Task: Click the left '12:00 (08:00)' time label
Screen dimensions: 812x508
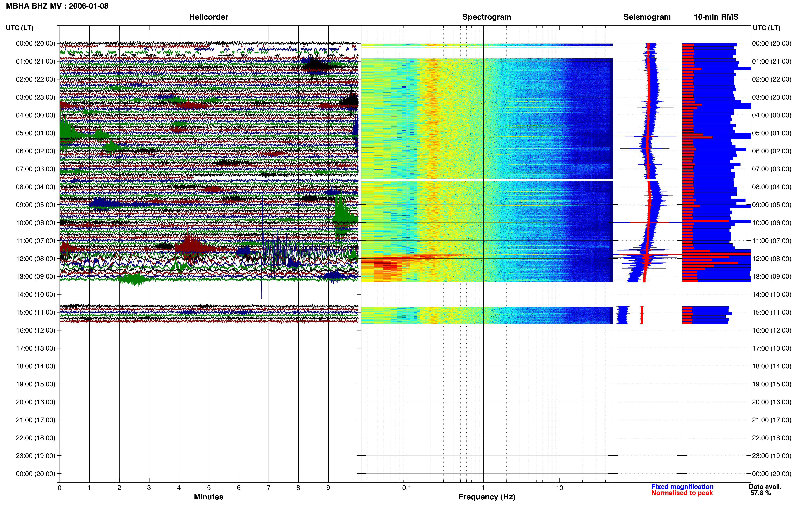Action: click(x=36, y=259)
